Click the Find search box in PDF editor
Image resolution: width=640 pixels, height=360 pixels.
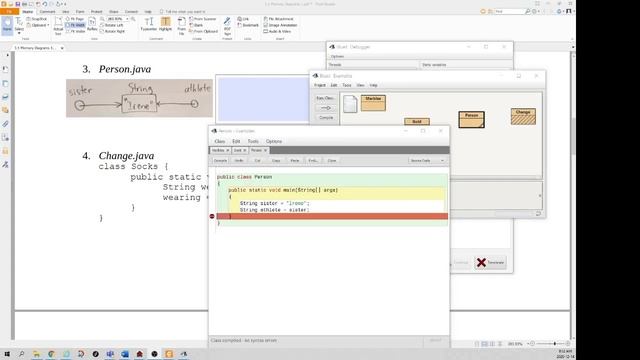[x=509, y=11]
